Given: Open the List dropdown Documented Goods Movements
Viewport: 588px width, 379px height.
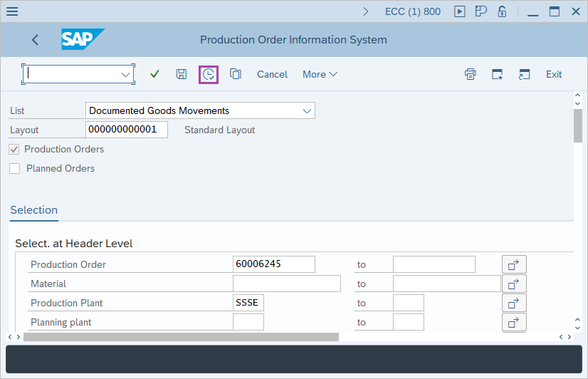Looking at the screenshot, I should tap(200, 110).
